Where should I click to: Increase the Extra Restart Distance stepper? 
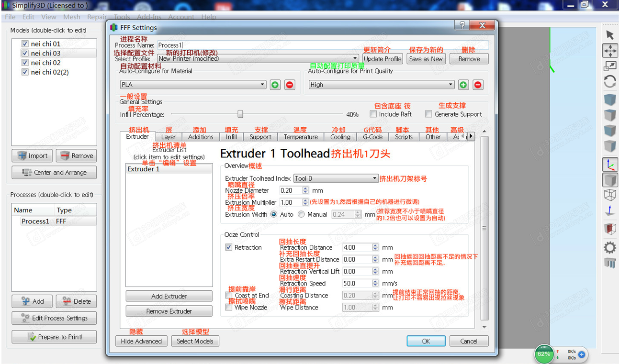tap(375, 257)
